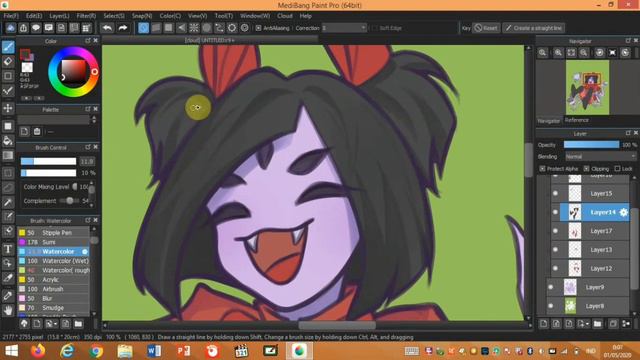Click the Palette selector stepper arrows

pyautogui.click(x=94, y=119)
